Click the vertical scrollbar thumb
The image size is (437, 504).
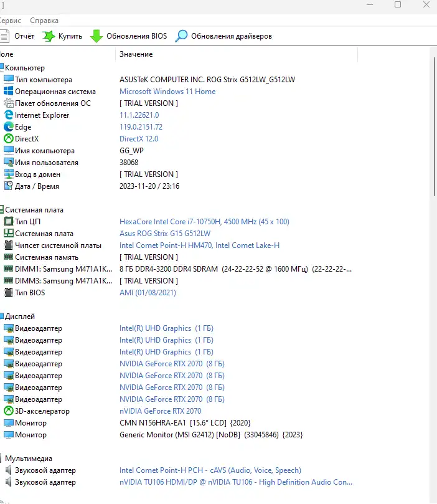coord(435,127)
